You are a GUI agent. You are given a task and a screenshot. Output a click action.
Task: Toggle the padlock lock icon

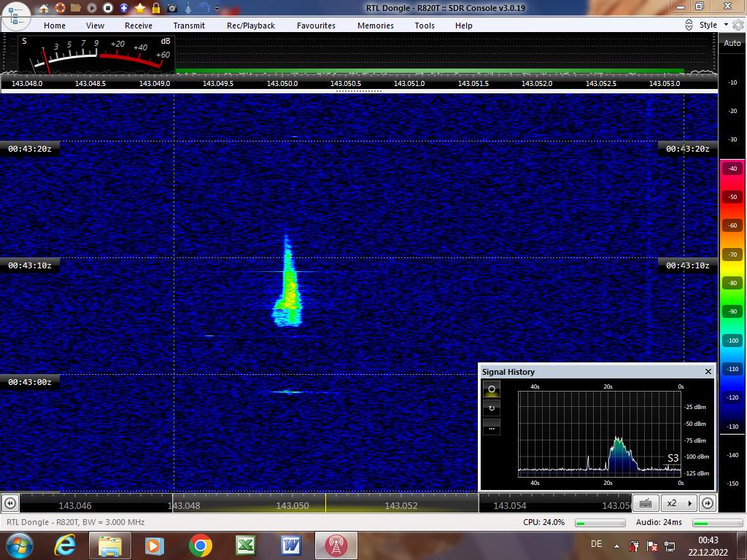click(x=156, y=8)
